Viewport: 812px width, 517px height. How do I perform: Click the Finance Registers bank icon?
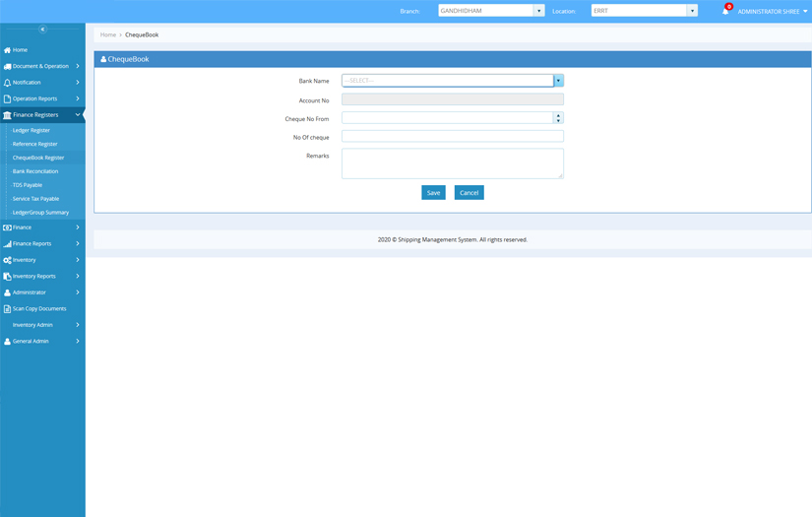7,115
